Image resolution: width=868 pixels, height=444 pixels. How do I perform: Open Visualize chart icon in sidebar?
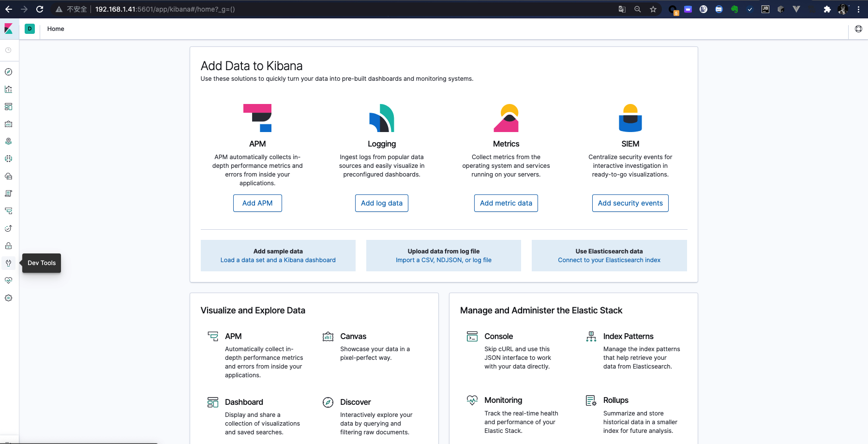8,89
